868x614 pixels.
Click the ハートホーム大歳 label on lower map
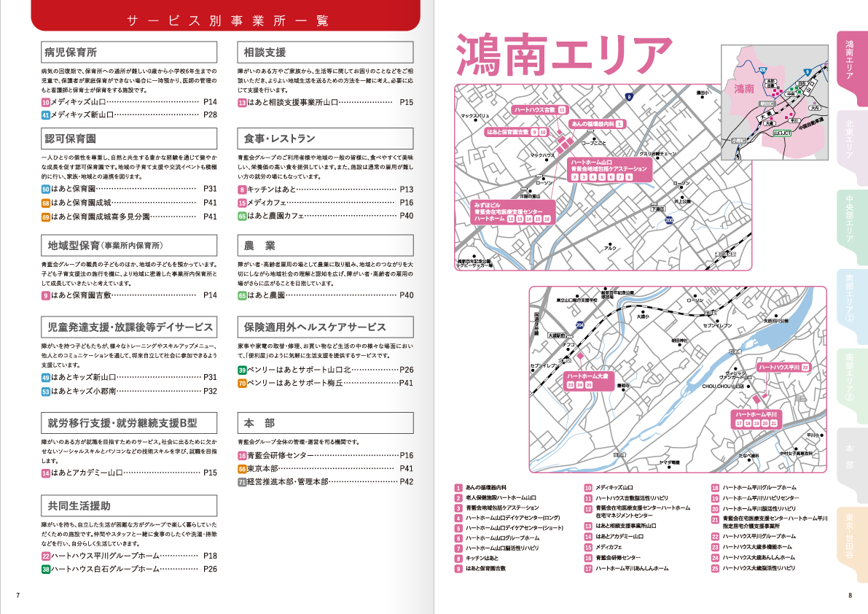pyautogui.click(x=584, y=376)
